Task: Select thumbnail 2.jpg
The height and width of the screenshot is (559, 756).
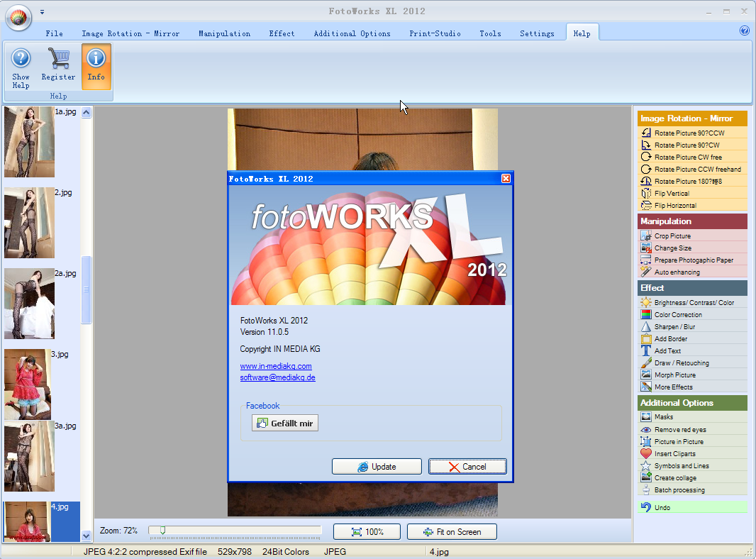Action: point(29,223)
